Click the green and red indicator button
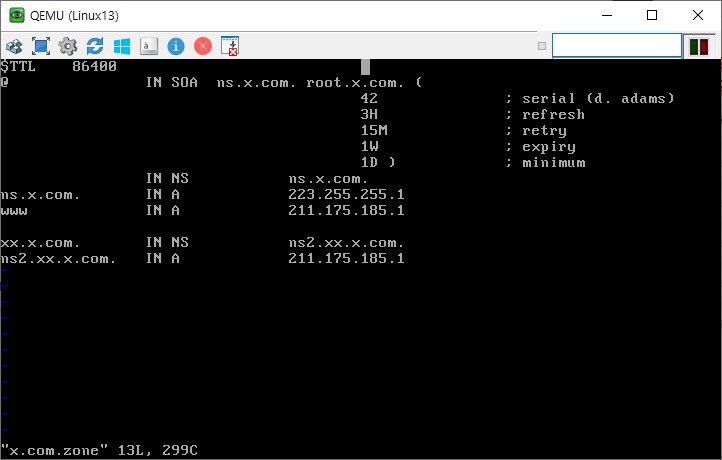Image resolution: width=722 pixels, height=460 pixels. [x=699, y=47]
